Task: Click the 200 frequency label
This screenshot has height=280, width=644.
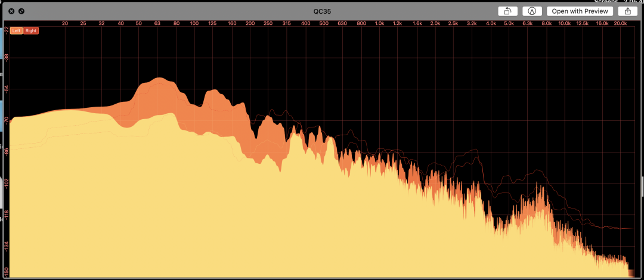Action: pos(250,24)
